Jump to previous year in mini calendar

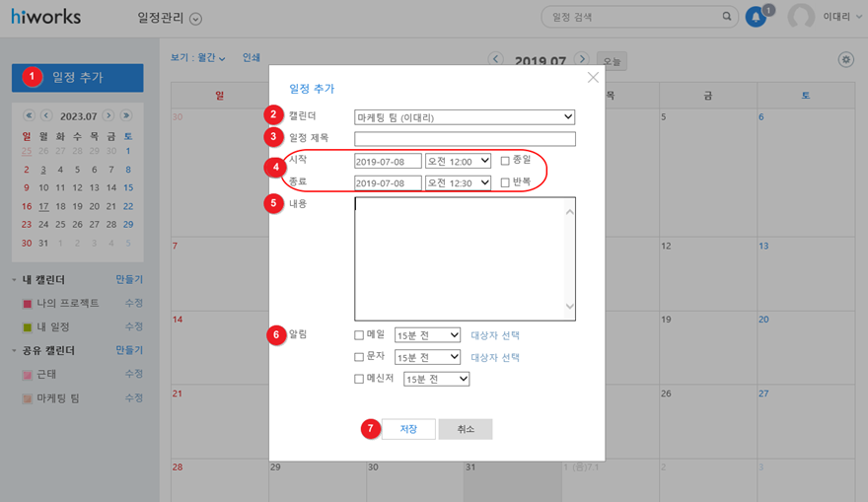(x=29, y=115)
